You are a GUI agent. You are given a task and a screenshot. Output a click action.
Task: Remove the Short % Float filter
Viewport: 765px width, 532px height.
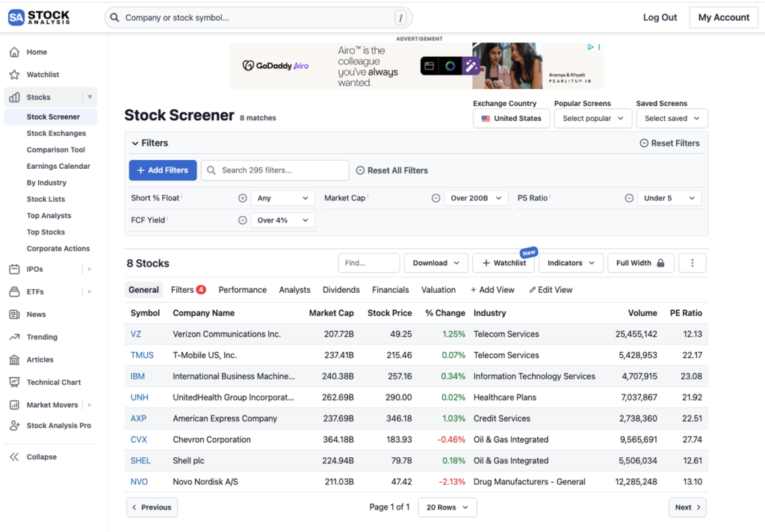click(x=243, y=198)
